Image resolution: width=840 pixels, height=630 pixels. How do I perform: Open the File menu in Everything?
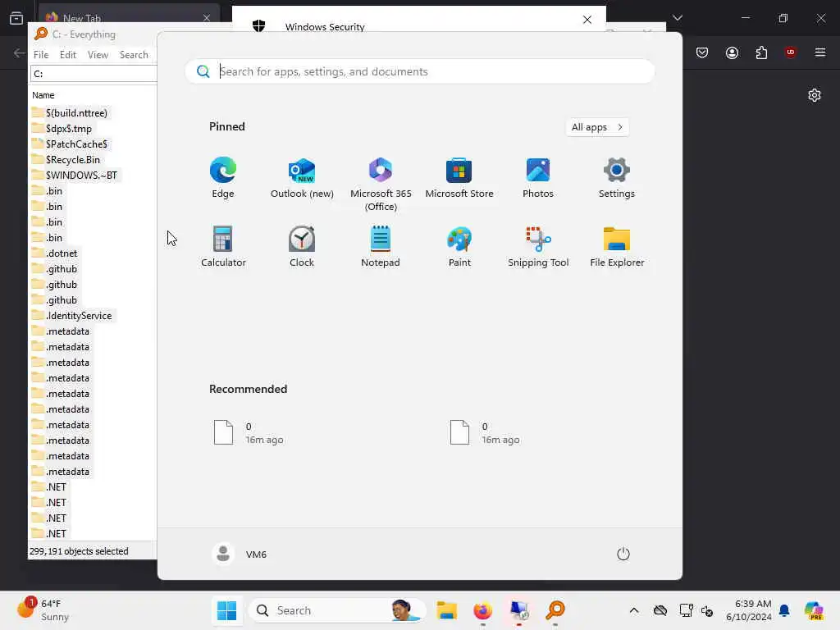(41, 55)
